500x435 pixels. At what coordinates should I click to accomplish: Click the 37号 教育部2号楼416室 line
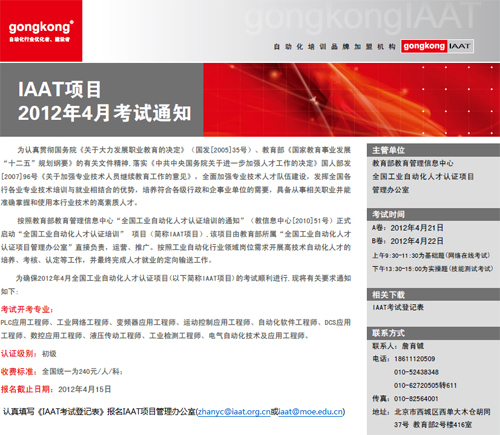(433, 425)
